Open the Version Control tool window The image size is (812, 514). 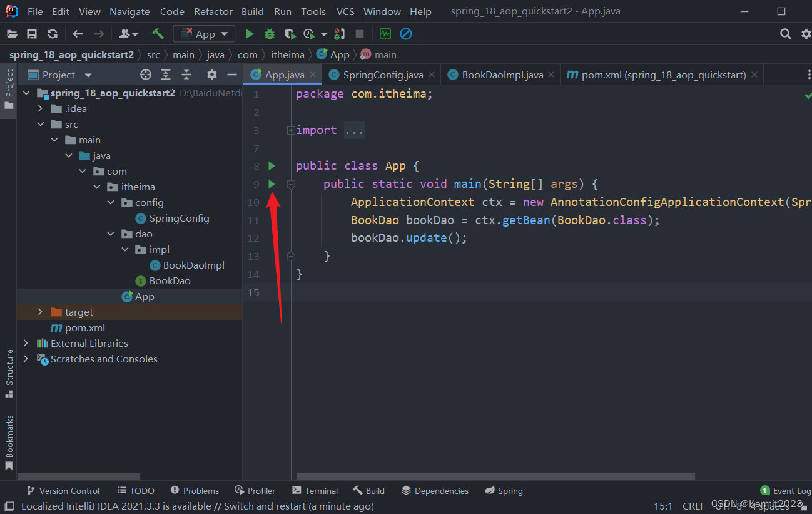63,491
